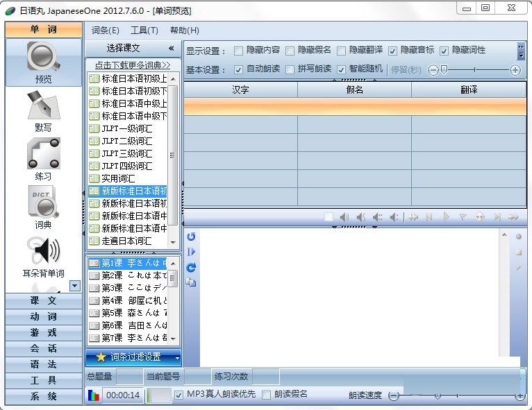Expand the 语法 sidebar section
The width and height of the screenshot is (532, 410).
(x=44, y=364)
